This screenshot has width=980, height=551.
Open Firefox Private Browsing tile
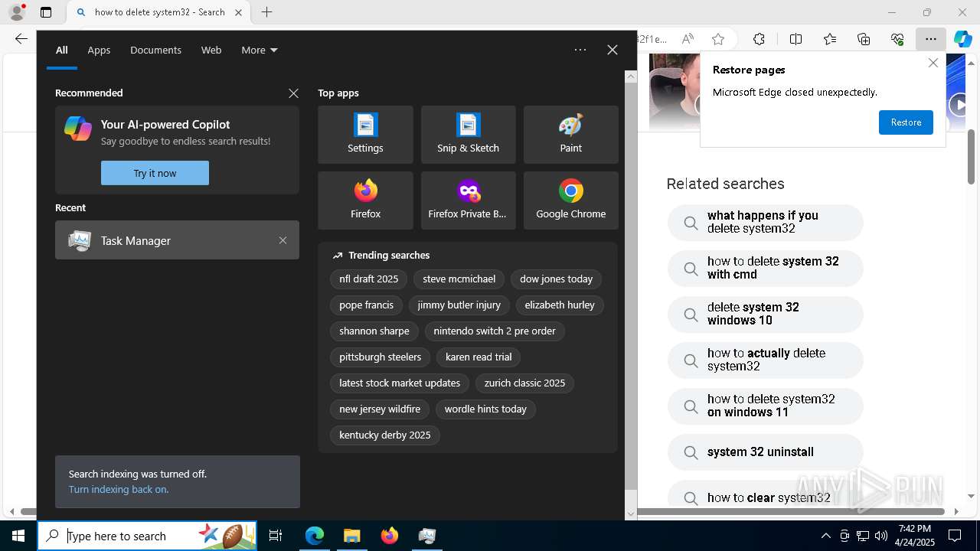(468, 201)
